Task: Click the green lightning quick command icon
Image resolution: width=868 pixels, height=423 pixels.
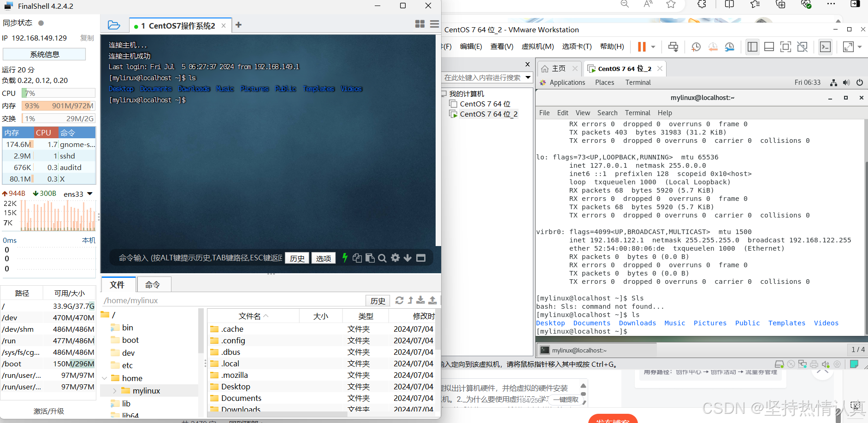Action: point(345,258)
